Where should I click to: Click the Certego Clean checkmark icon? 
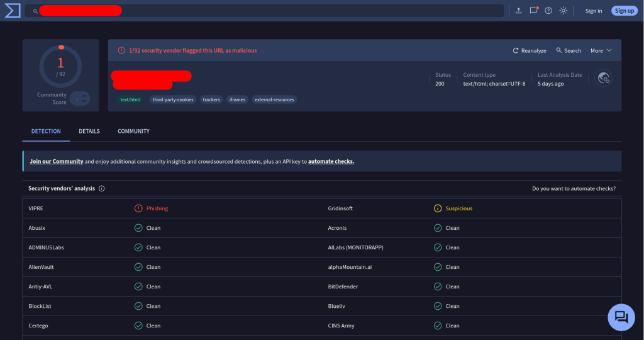pos(138,326)
